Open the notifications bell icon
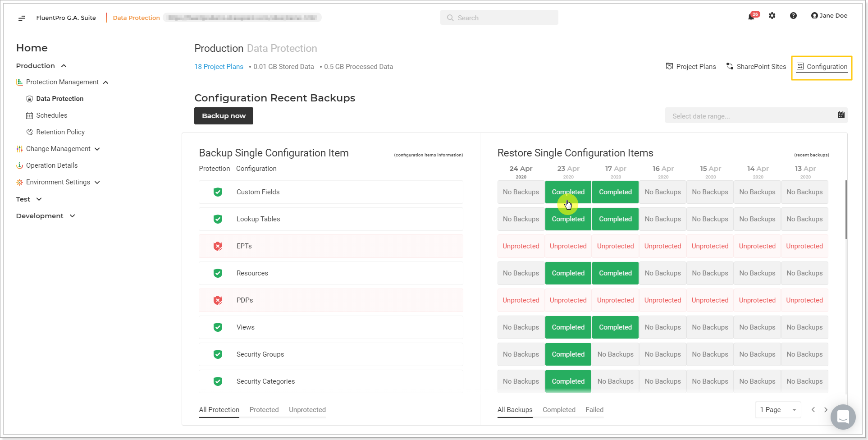Screen dimensions: 868x440 tap(751, 17)
